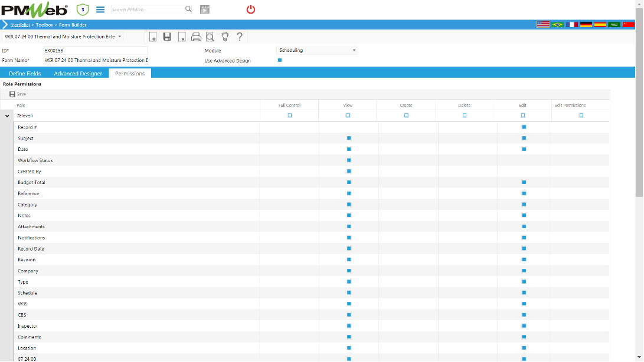The width and height of the screenshot is (644, 362).
Task: Uncheck View for CBS field
Action: coord(349,315)
